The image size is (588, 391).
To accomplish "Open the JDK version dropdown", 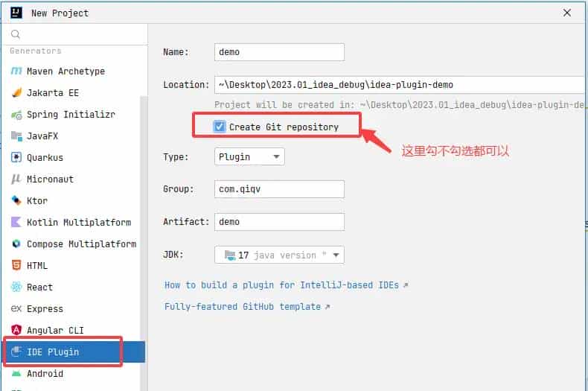I will 279,255.
